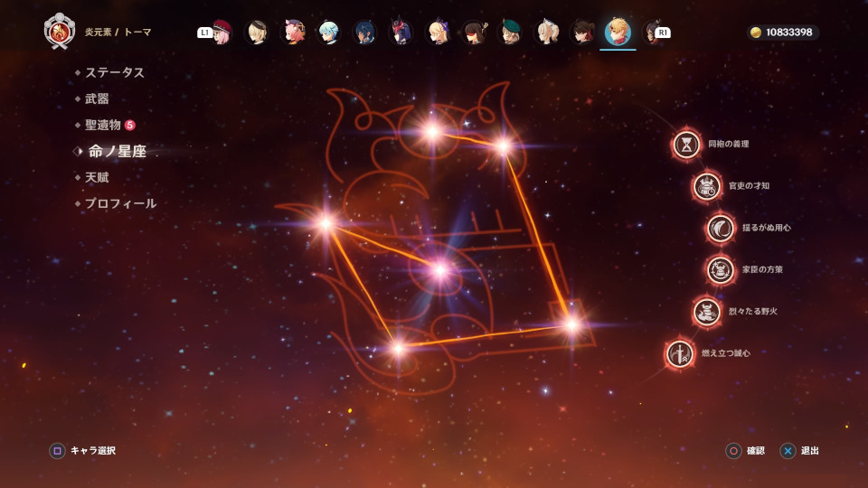Viewport: 868px width, 488px height.
Task: Open the sword constellation icon
Action: pos(680,353)
